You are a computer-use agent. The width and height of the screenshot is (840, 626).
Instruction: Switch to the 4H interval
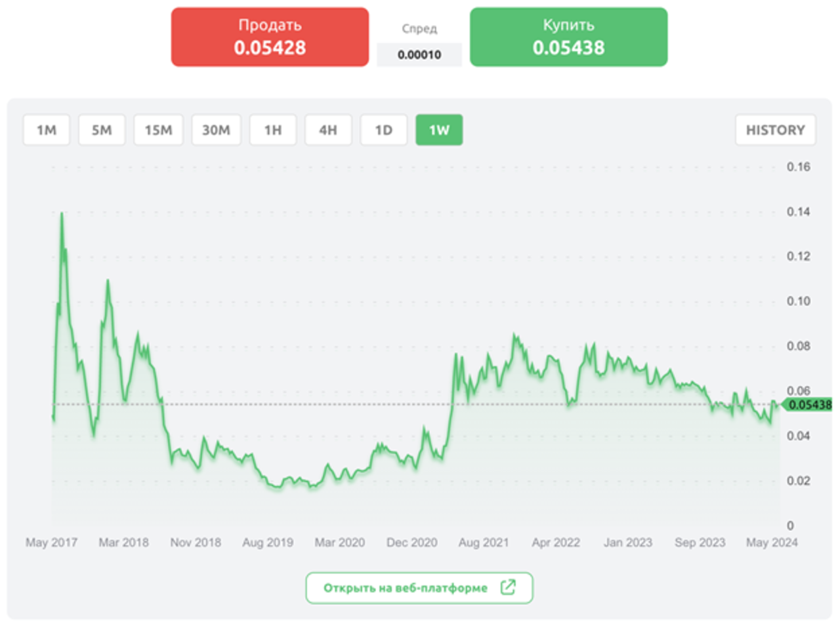[328, 130]
